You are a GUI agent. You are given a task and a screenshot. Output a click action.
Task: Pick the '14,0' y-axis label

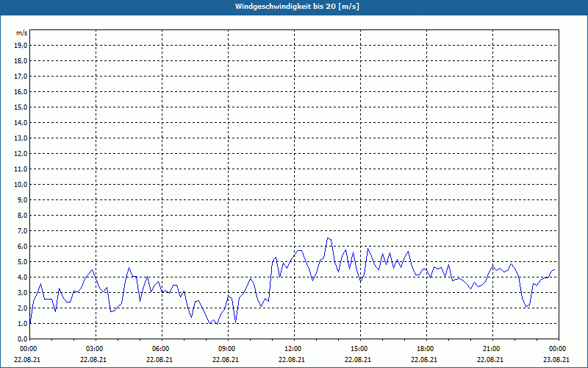click(21, 122)
